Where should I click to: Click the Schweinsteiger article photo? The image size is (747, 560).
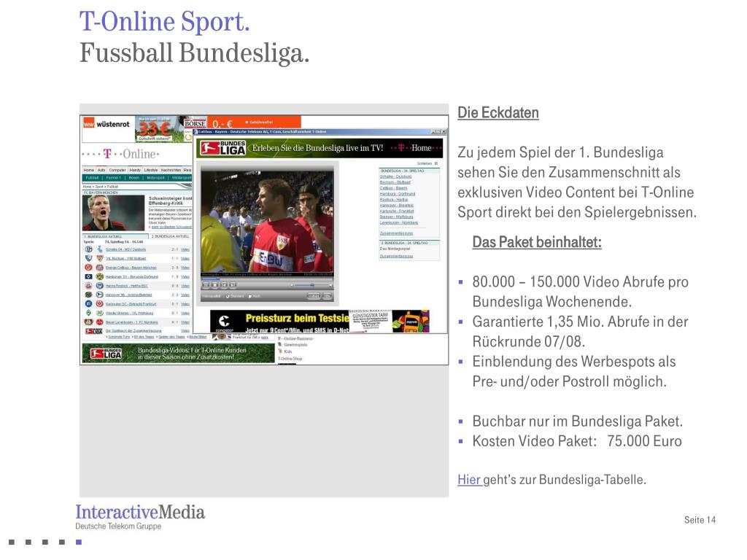(113, 213)
